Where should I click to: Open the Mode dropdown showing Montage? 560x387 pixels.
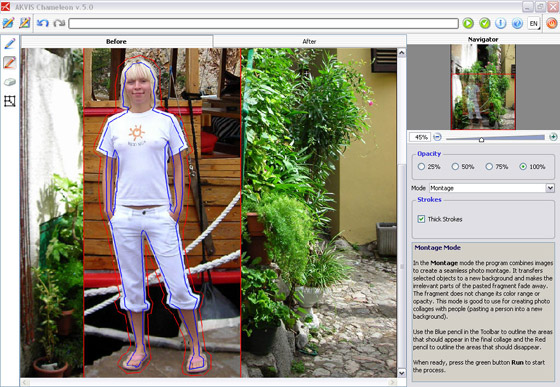pos(491,188)
